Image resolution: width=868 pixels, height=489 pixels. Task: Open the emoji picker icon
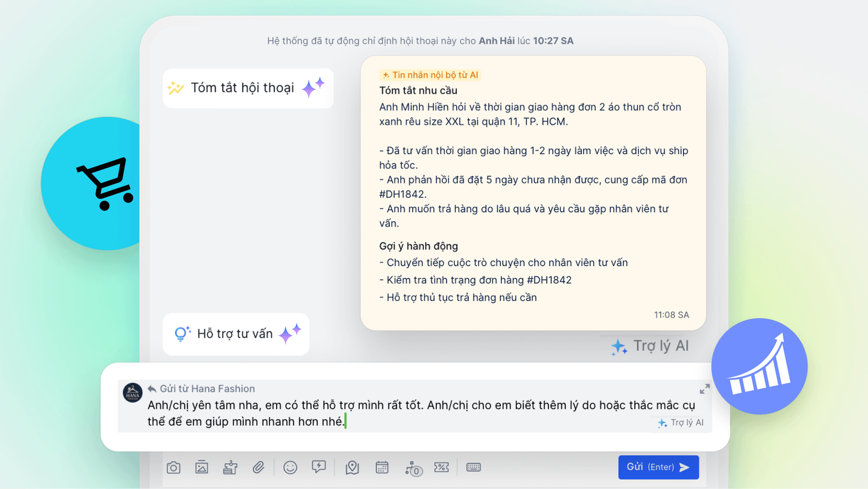tap(291, 467)
